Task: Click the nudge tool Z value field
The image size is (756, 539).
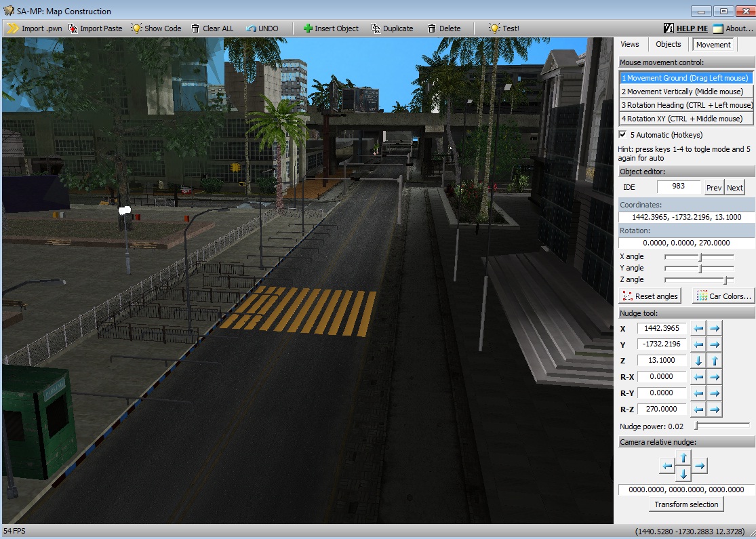Action: click(x=662, y=360)
